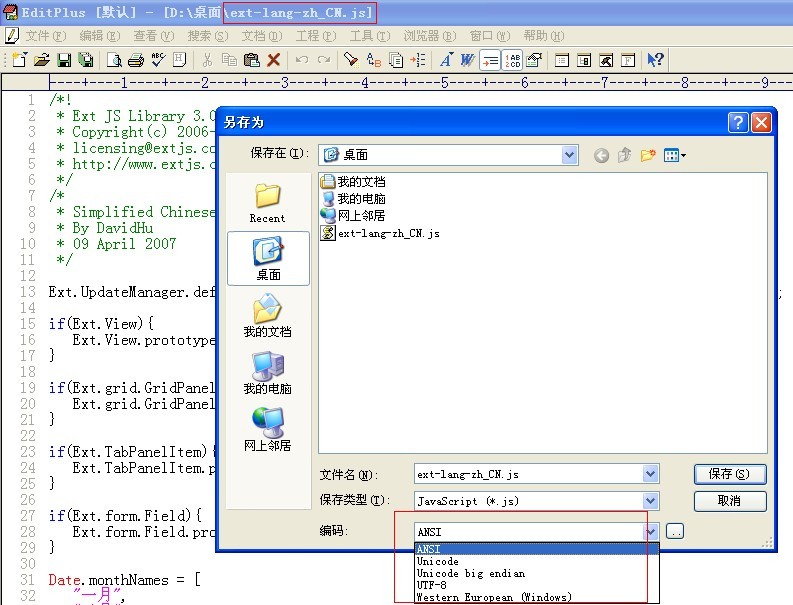Choose ANSI in the encoding list
This screenshot has width=793, height=605.
pyautogui.click(x=537, y=549)
